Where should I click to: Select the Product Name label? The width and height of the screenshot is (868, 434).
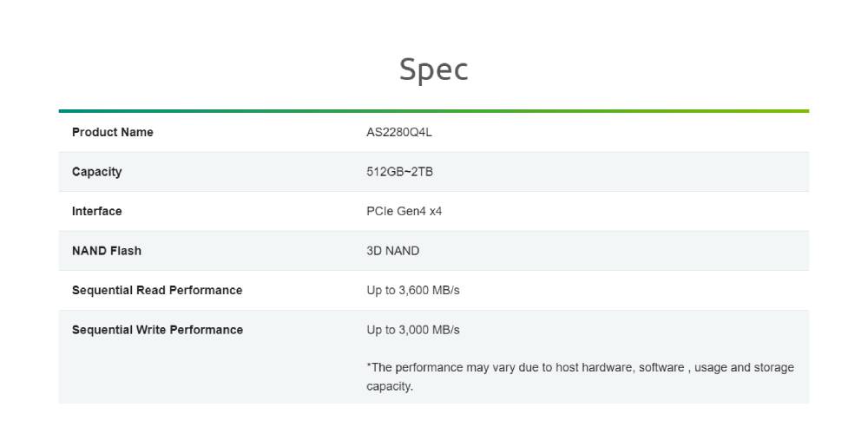(x=112, y=132)
